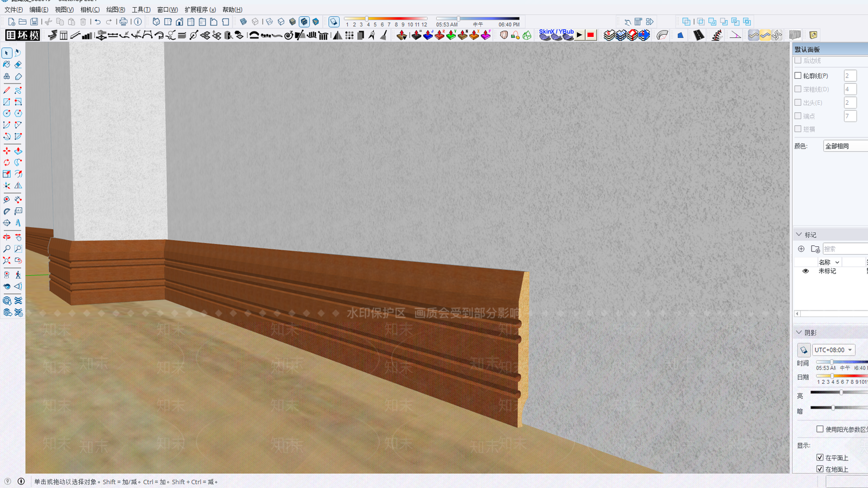Pick the Eraser tool
The image size is (868, 488).
pos(18,65)
